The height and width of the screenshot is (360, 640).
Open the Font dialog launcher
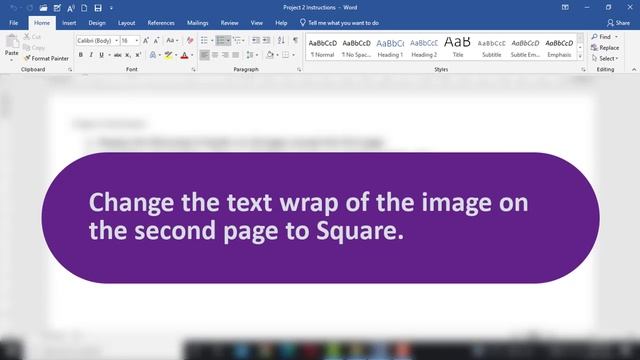193,70
